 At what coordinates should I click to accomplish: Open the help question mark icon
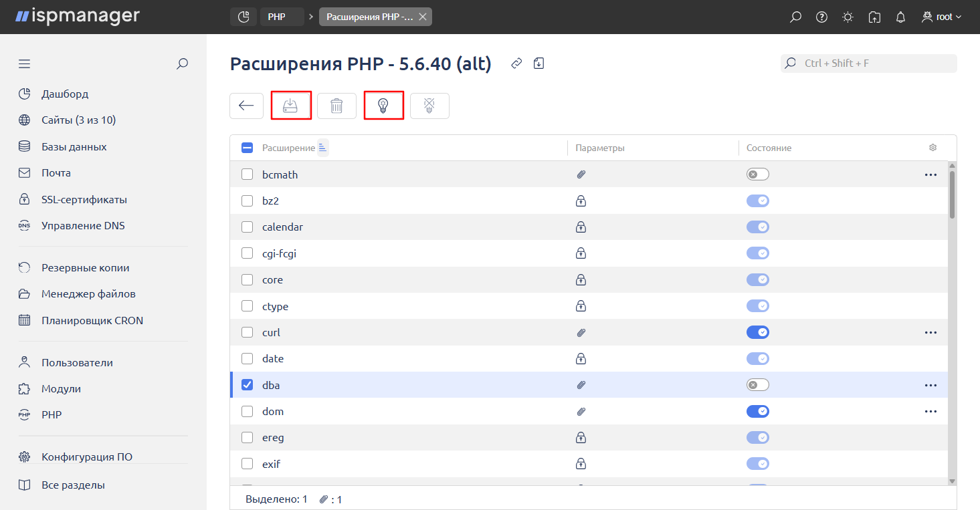(x=821, y=17)
